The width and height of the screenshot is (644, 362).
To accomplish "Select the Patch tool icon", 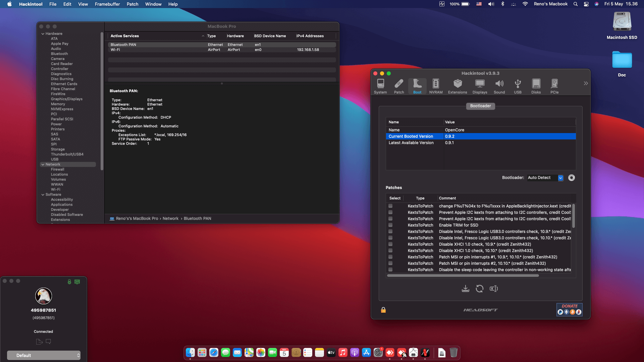I will coord(399,86).
